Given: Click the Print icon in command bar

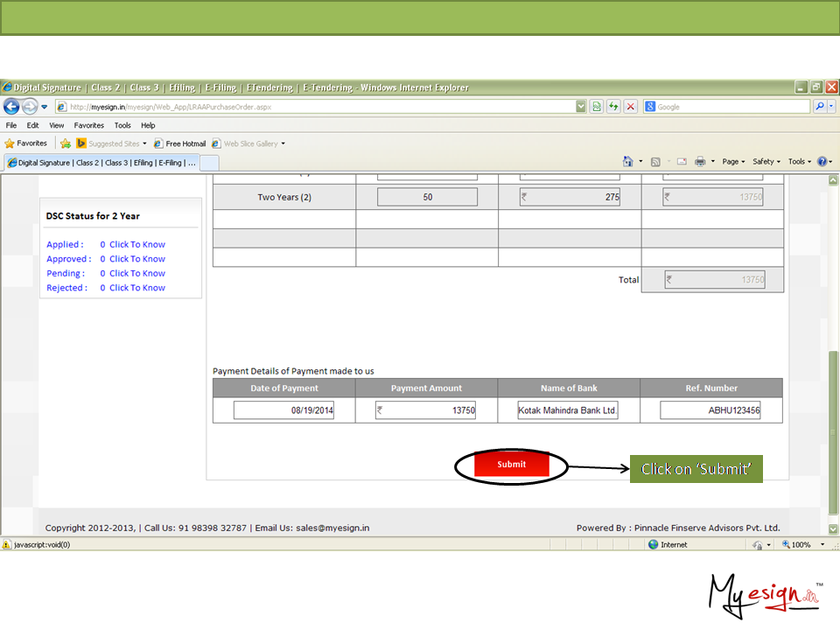Looking at the screenshot, I should 700,162.
